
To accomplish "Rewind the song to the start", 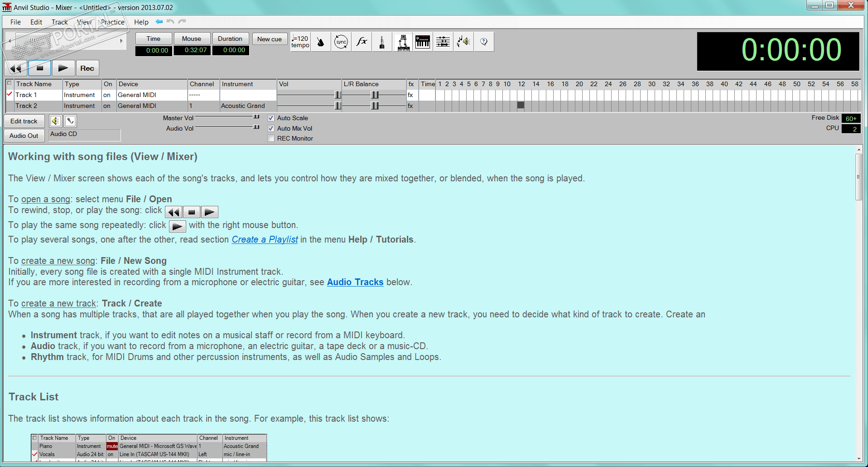I will coord(16,68).
